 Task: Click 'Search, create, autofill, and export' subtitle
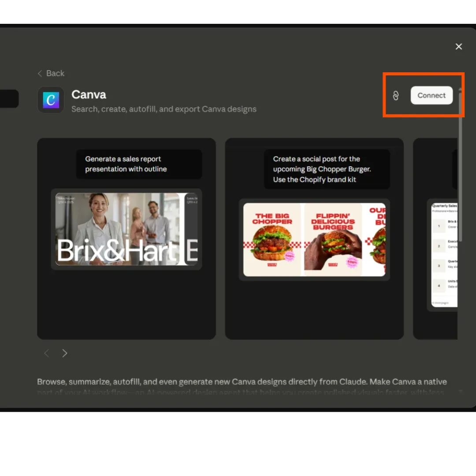[x=164, y=109]
